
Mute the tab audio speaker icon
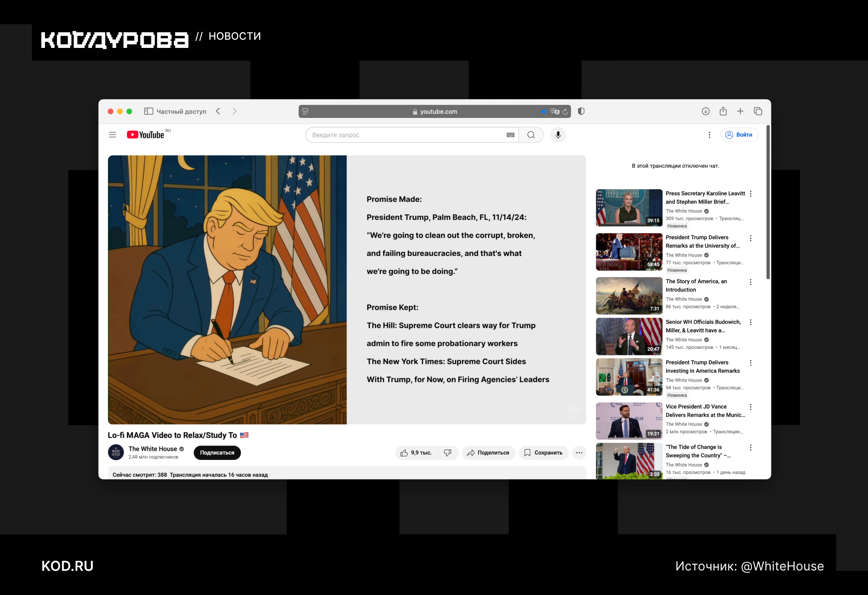(x=544, y=111)
